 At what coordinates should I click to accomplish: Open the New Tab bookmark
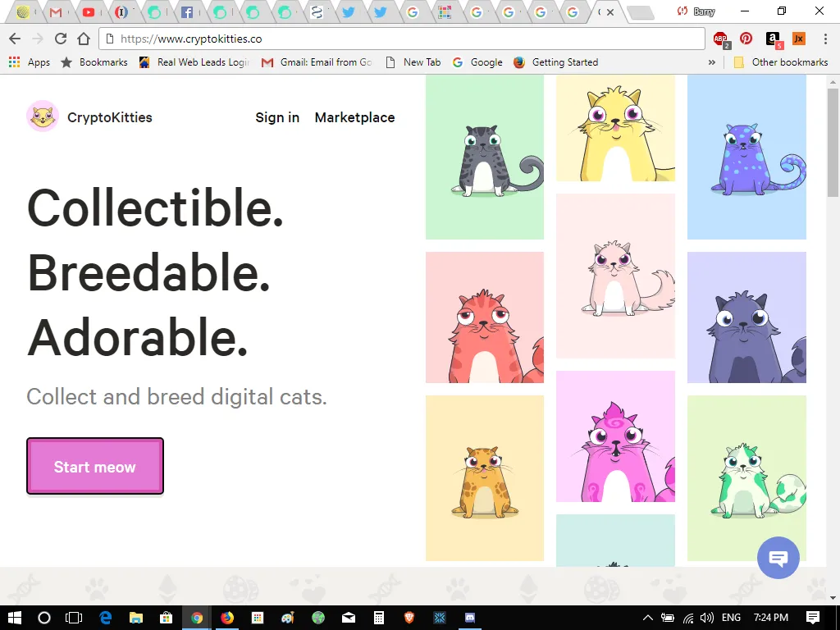point(413,62)
